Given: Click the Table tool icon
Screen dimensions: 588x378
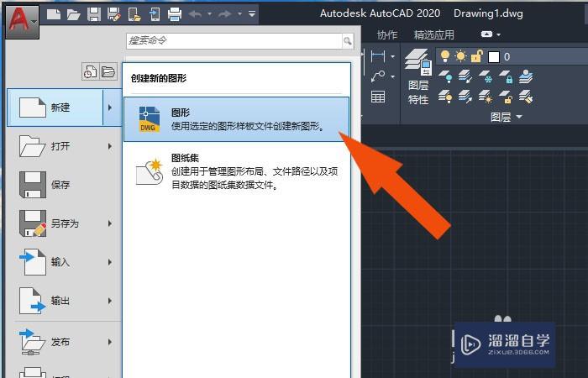Looking at the screenshot, I should coord(378,97).
